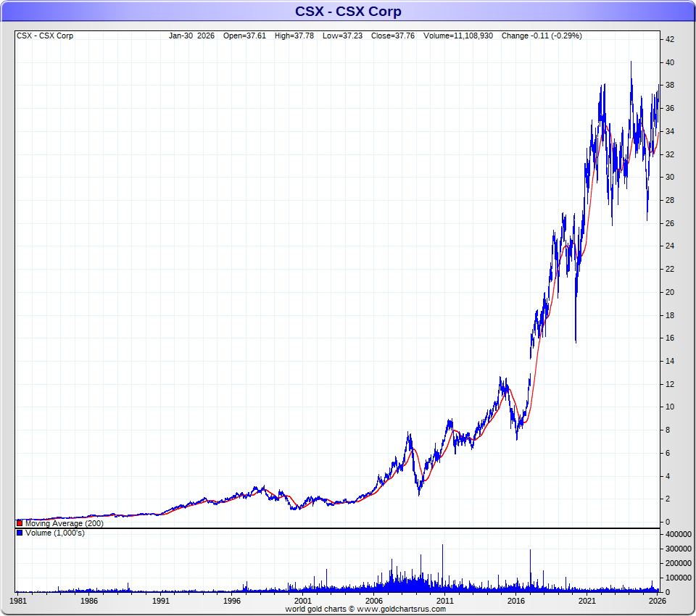
Task: Click the red Moving Average legend swatch
Action: pos(20,523)
